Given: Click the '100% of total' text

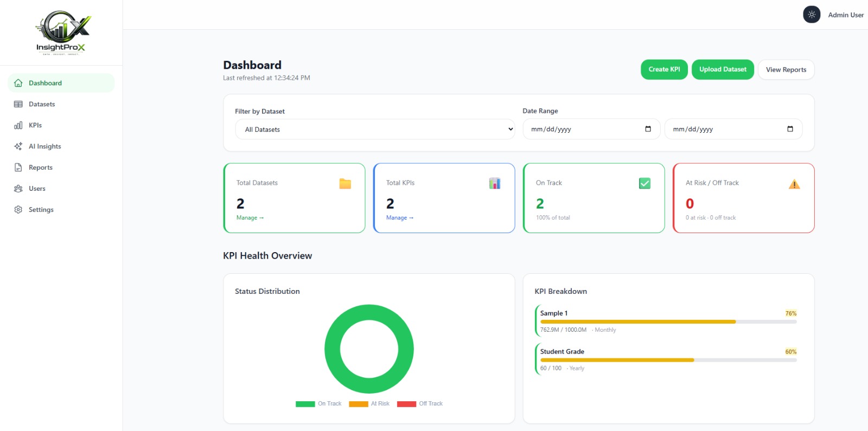Looking at the screenshot, I should coord(553,217).
